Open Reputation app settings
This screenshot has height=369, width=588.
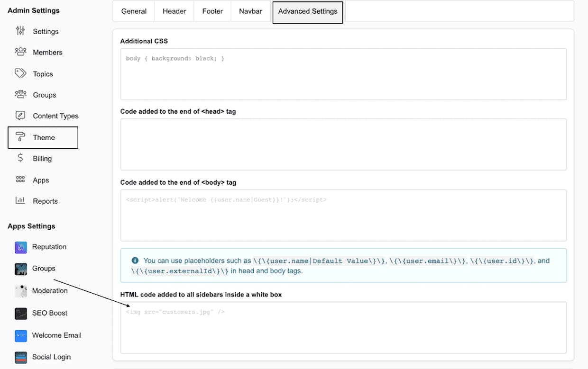click(x=49, y=247)
